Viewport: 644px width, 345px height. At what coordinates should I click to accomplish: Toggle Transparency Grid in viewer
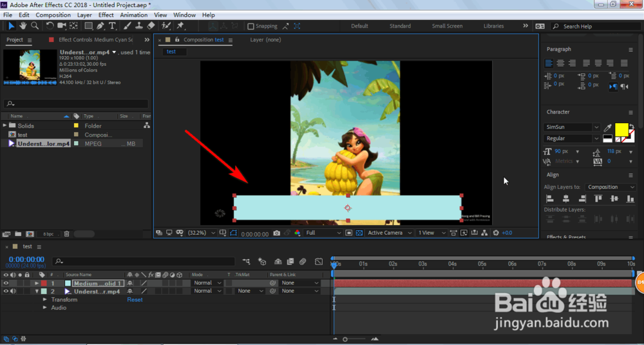tap(359, 233)
